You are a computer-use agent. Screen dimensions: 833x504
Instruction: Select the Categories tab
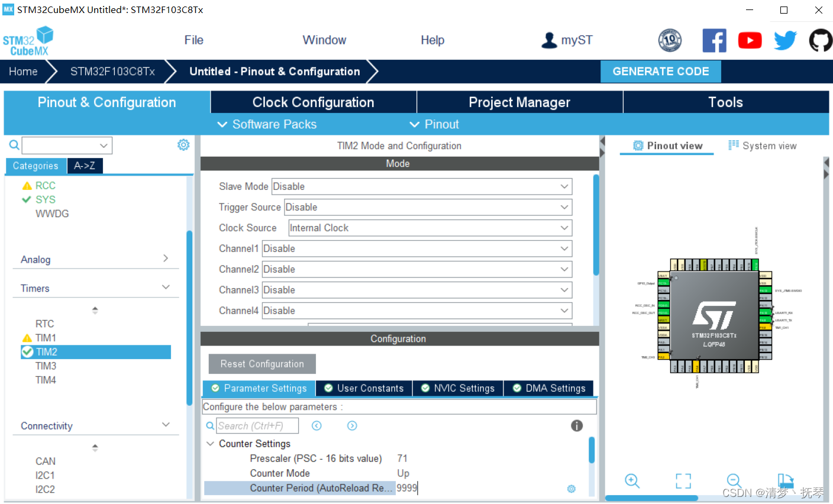coord(36,166)
